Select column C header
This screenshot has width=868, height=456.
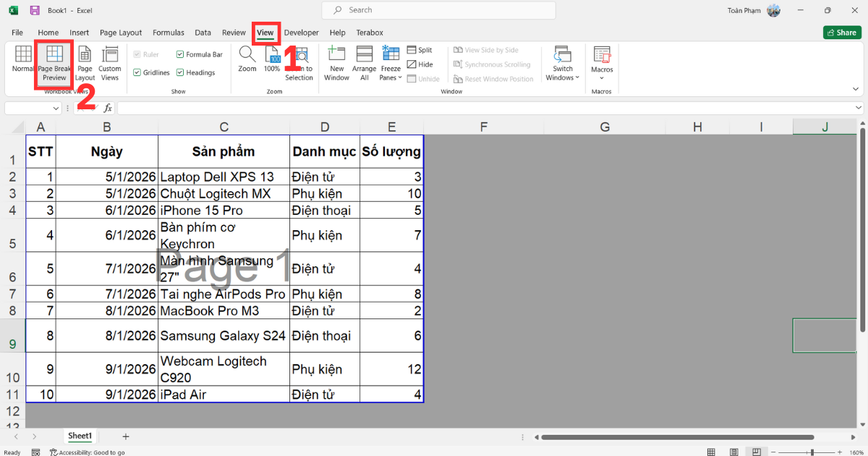[224, 127]
